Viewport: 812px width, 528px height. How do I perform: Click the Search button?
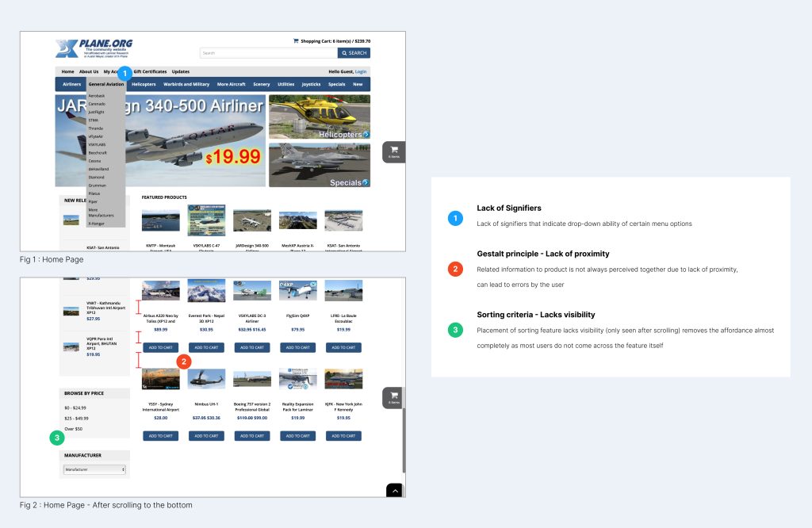click(354, 53)
